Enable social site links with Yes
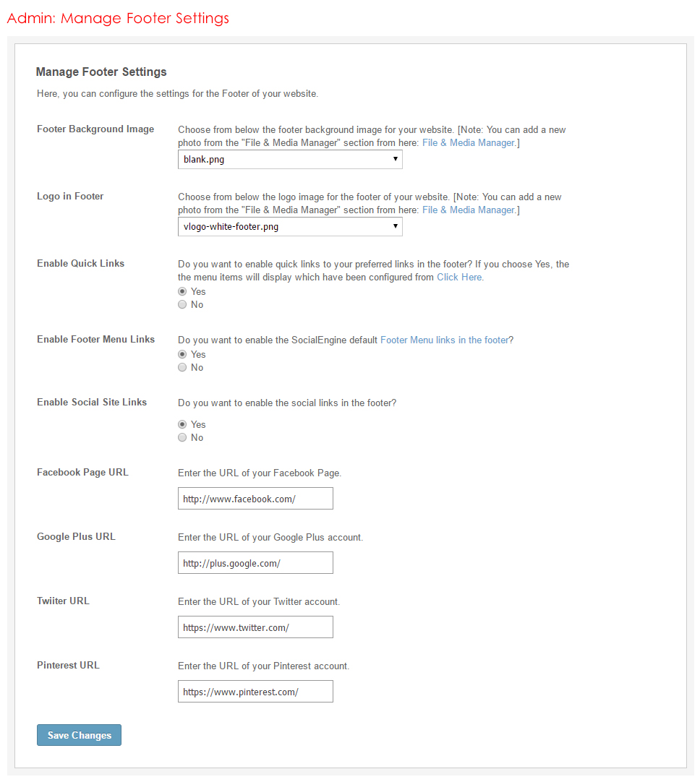 (182, 425)
